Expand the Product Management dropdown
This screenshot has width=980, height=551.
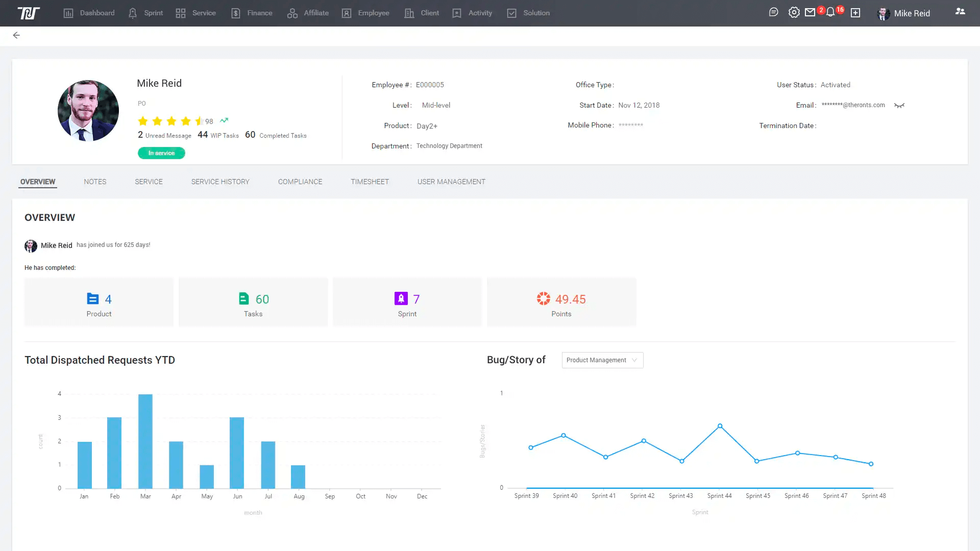[602, 360]
